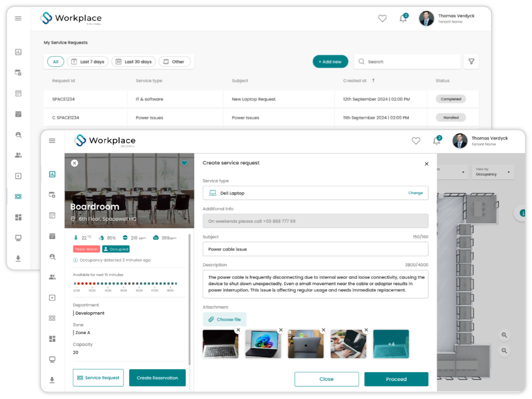Click the zoom out map icon
This screenshot has width=532, height=399.
[504, 350]
